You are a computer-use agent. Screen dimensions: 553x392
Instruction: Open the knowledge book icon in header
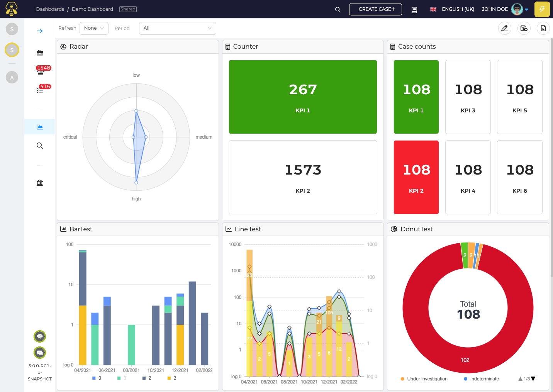[x=414, y=10]
